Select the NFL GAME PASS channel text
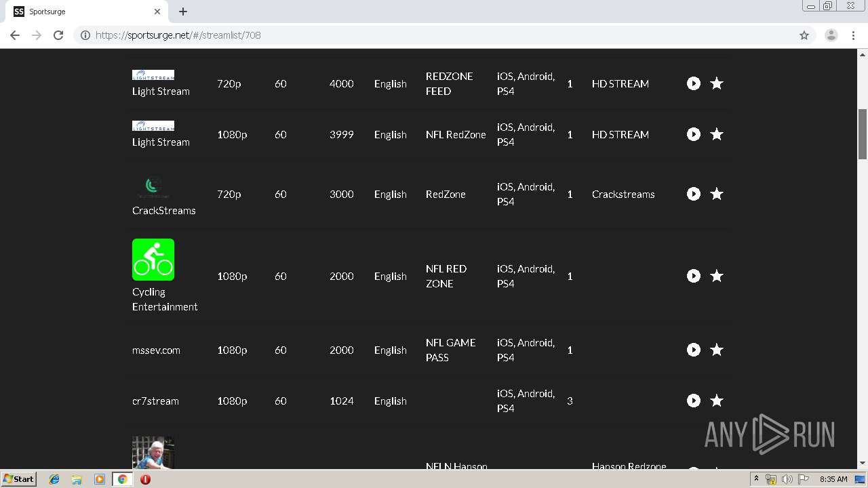 450,350
